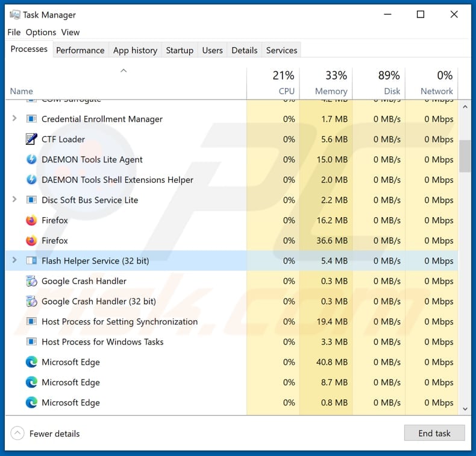Expand the Flash Helper Service (32 bit) entry
The height and width of the screenshot is (456, 476).
[x=14, y=261]
